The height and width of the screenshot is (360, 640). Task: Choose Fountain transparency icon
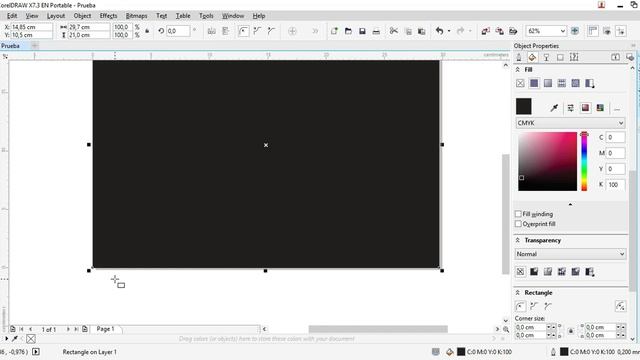[x=548, y=271]
